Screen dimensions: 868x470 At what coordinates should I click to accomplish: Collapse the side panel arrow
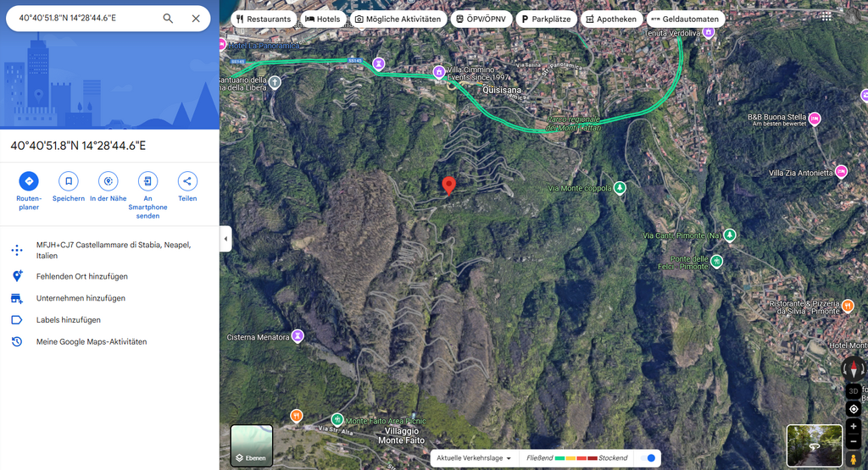[x=225, y=239]
